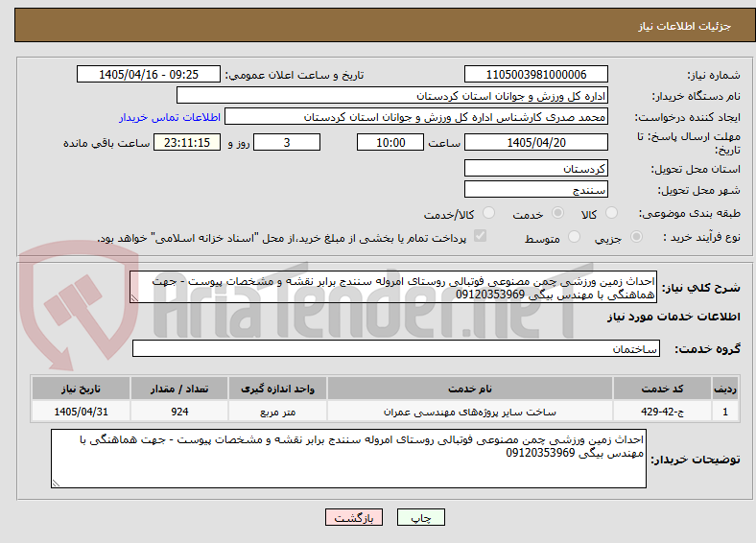The image size is (756, 543).
Task: Click the deadline hour field 10:00
Action: pos(390,142)
